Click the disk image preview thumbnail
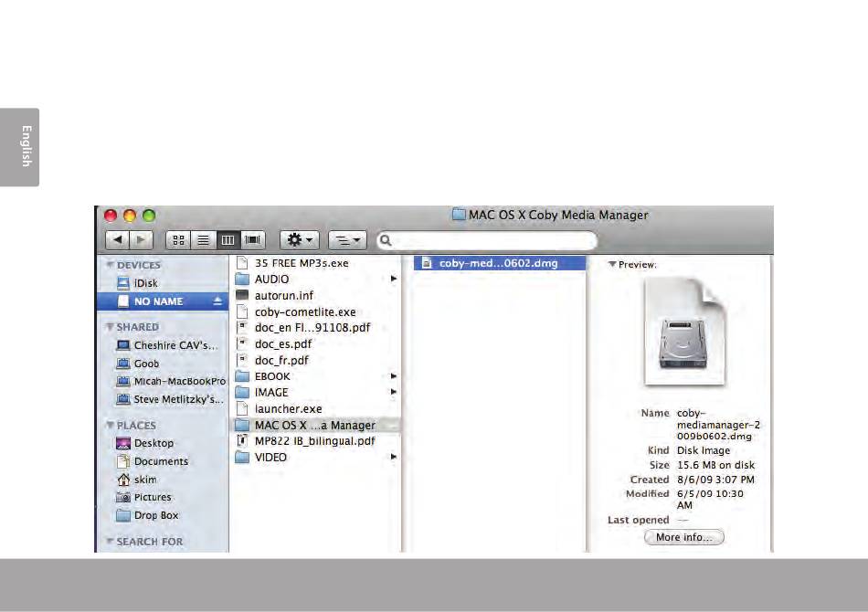The image size is (868, 612). (685, 332)
